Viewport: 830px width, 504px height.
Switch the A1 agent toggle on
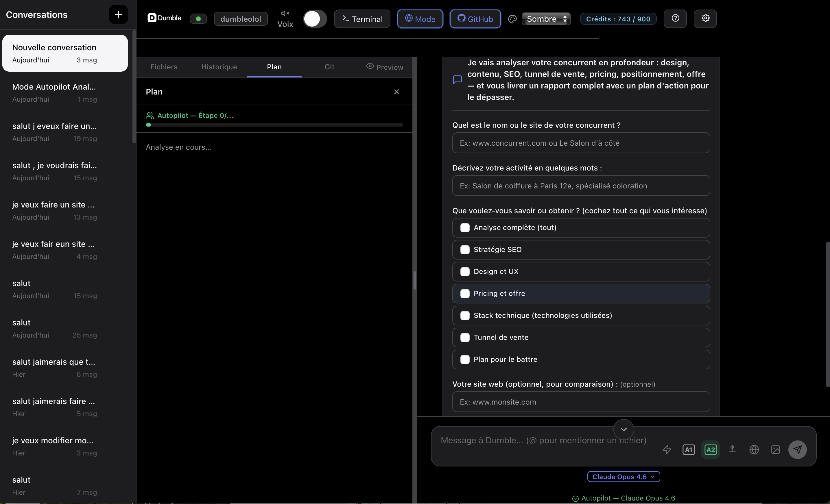pos(689,449)
